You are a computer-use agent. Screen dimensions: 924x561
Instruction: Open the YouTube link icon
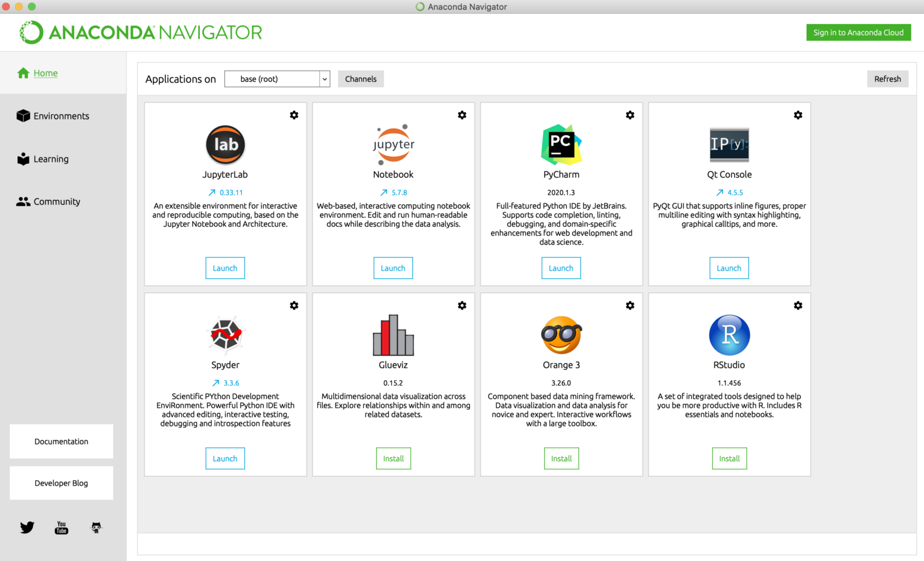point(61,528)
